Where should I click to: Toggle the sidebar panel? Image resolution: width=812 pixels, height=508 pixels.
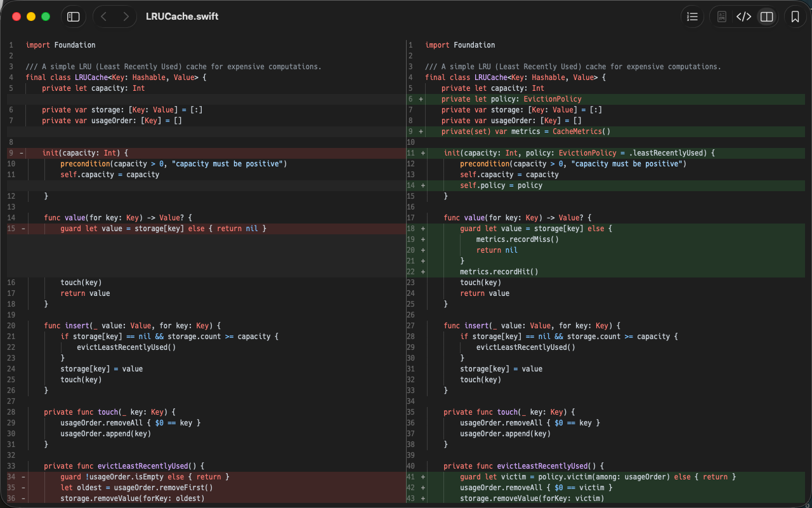(74, 17)
